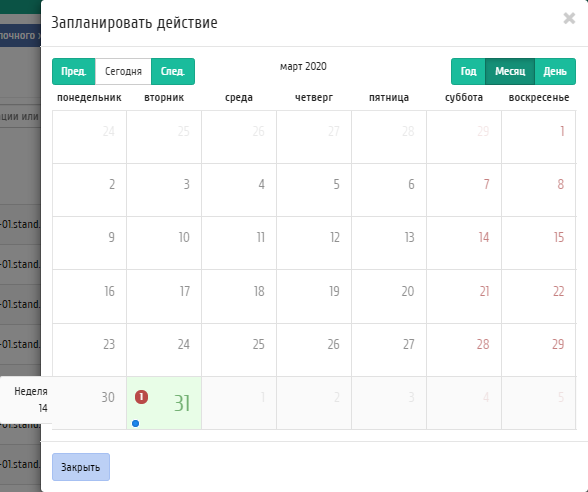Select March 30 in the calendar
Screen dimensions: 588x492
click(89, 403)
